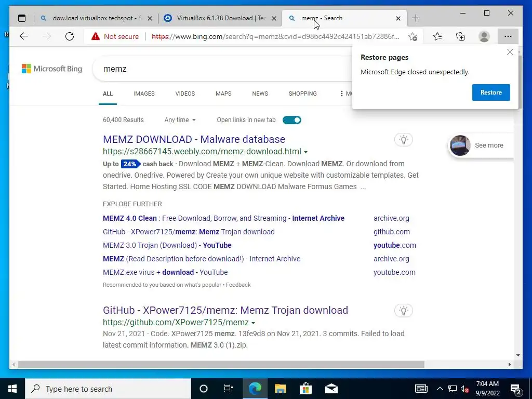
Task: Expand the Any time filter dropdown
Action: pos(180,120)
